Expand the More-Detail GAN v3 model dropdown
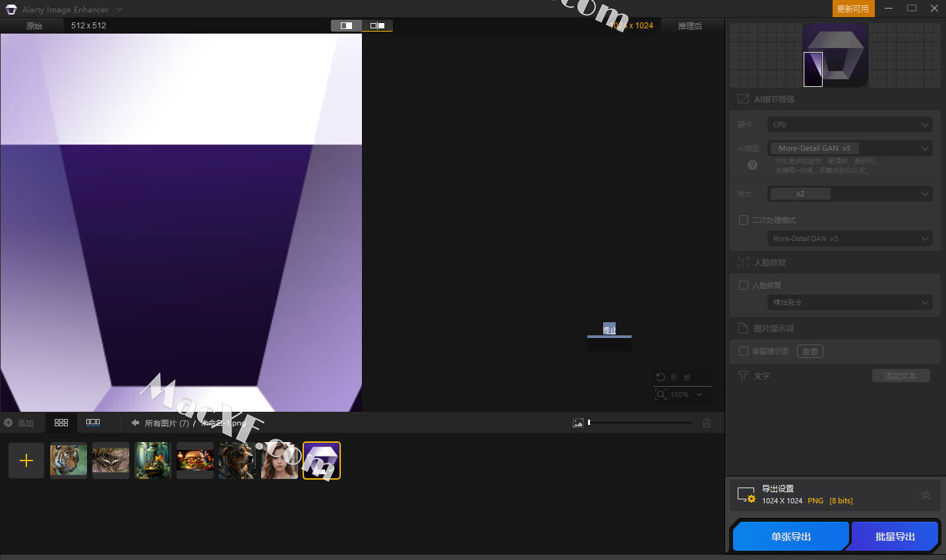Screen dimensions: 946x560 850,148
